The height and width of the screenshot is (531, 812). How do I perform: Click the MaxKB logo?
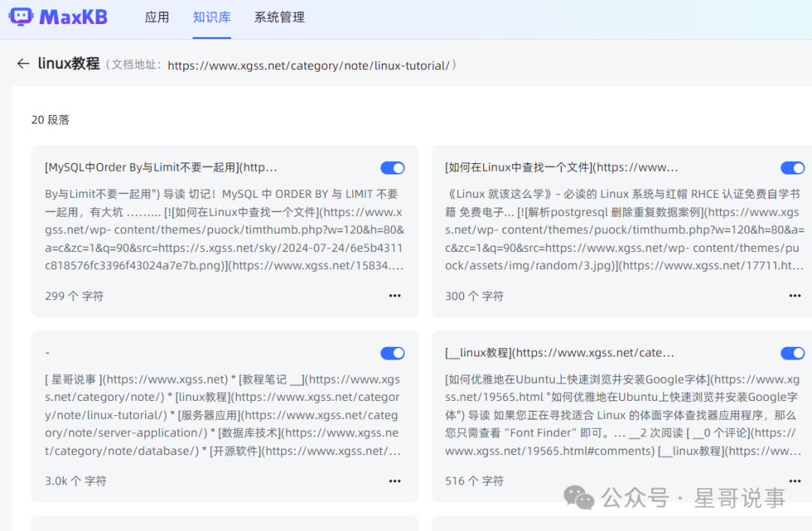(58, 17)
